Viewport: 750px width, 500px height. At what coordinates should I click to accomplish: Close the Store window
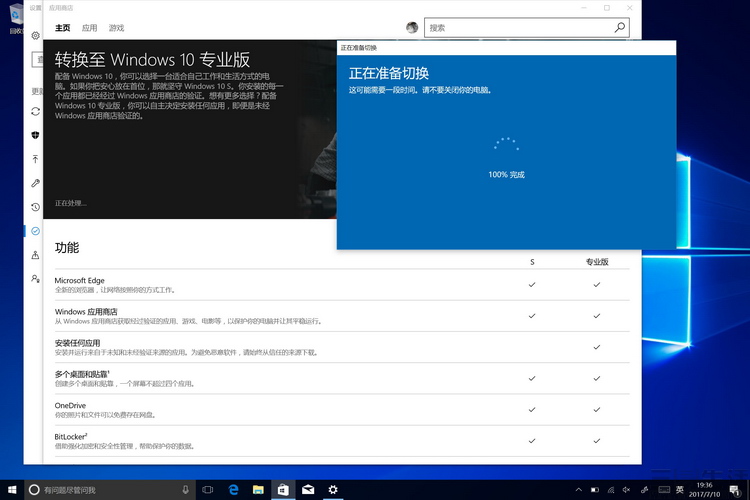tap(629, 8)
